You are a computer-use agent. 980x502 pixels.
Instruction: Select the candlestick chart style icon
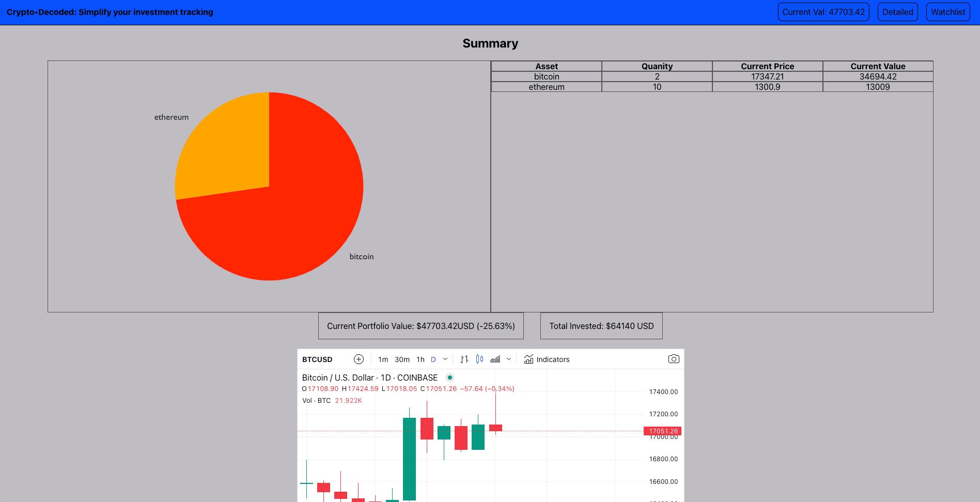click(x=479, y=359)
